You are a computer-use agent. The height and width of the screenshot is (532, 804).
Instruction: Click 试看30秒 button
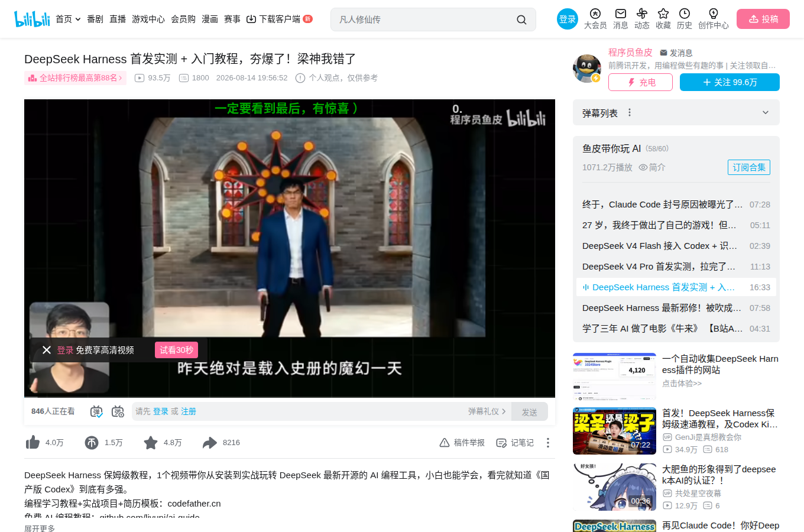(x=176, y=350)
